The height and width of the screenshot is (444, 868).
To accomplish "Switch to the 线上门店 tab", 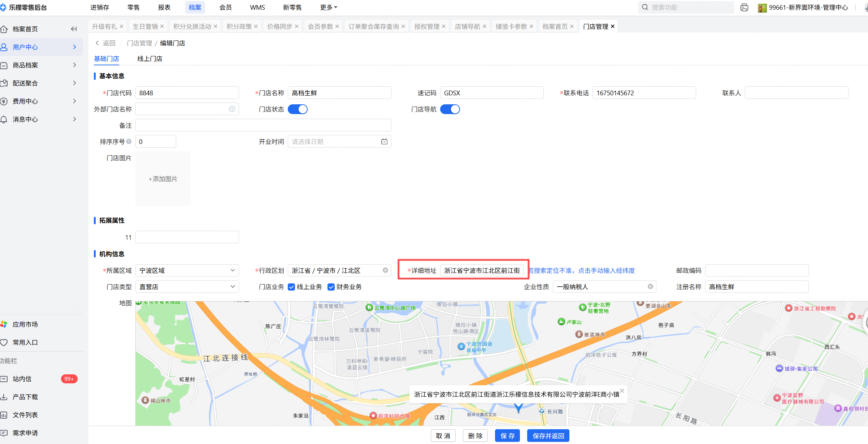I will point(149,58).
